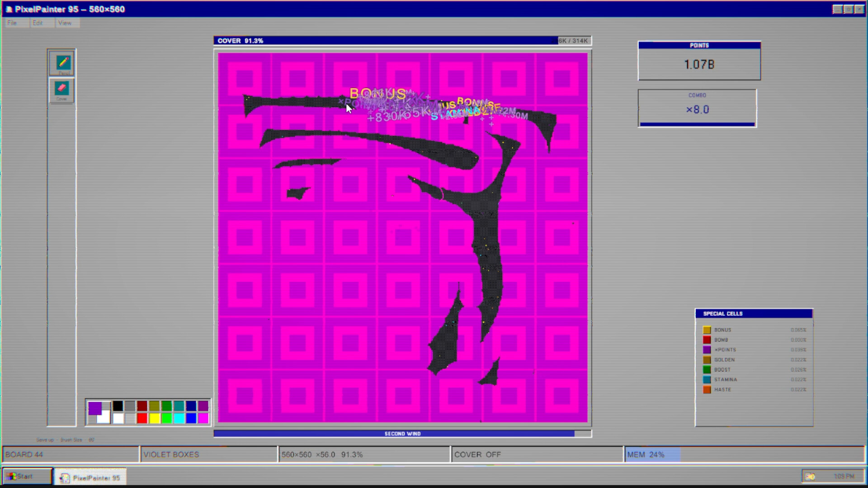
Task: Select the Cover eraser tool
Action: (x=62, y=89)
